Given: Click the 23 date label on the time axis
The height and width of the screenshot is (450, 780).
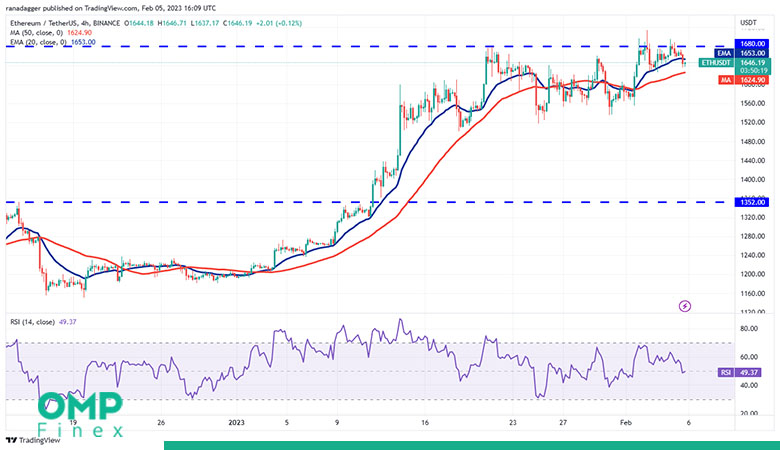Looking at the screenshot, I should 513,423.
